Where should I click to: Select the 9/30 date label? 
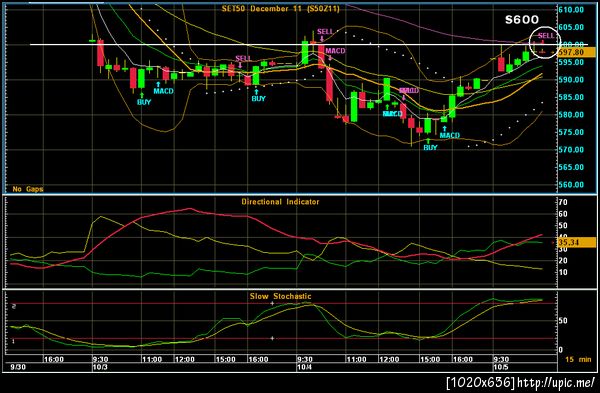tap(18, 367)
